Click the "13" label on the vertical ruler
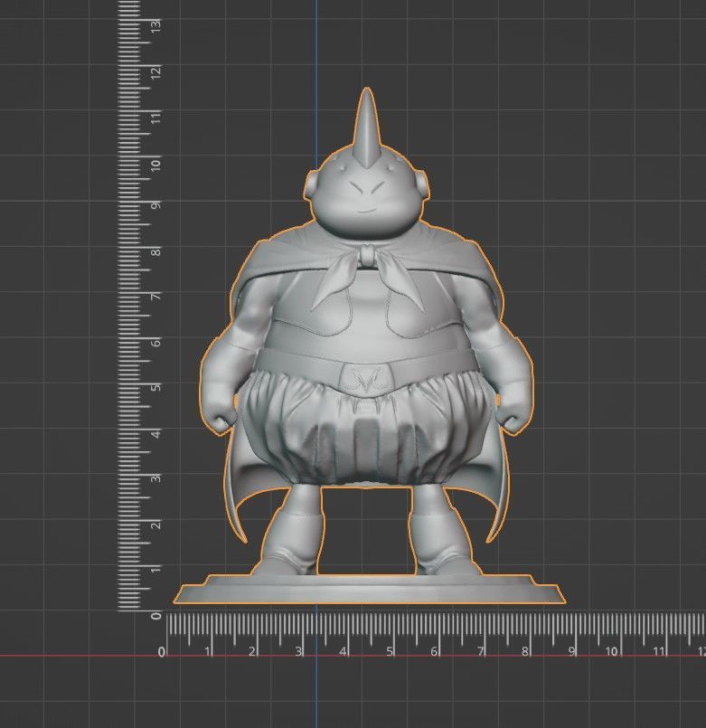706x728 pixels. (156, 25)
